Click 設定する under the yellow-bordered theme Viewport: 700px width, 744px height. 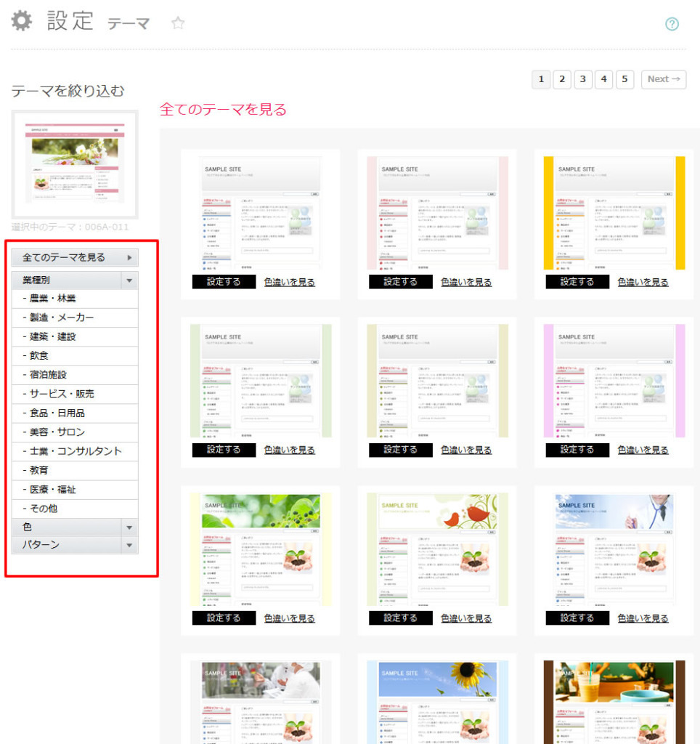click(577, 282)
